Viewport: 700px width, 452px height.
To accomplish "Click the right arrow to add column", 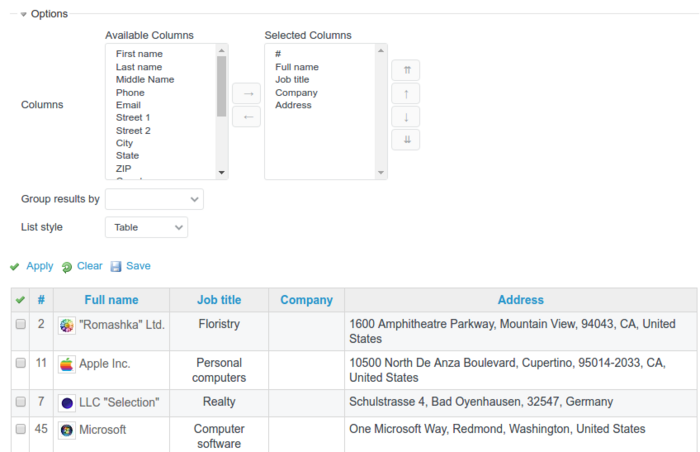I will (x=246, y=93).
